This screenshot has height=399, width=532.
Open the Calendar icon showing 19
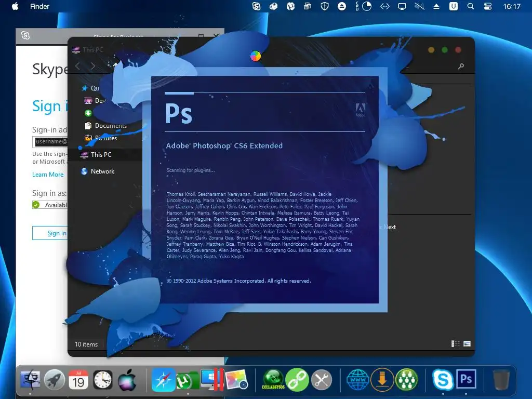78,380
